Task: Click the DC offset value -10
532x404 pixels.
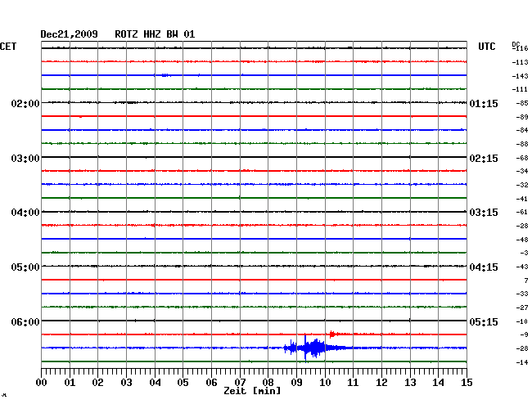Action: tap(522, 321)
